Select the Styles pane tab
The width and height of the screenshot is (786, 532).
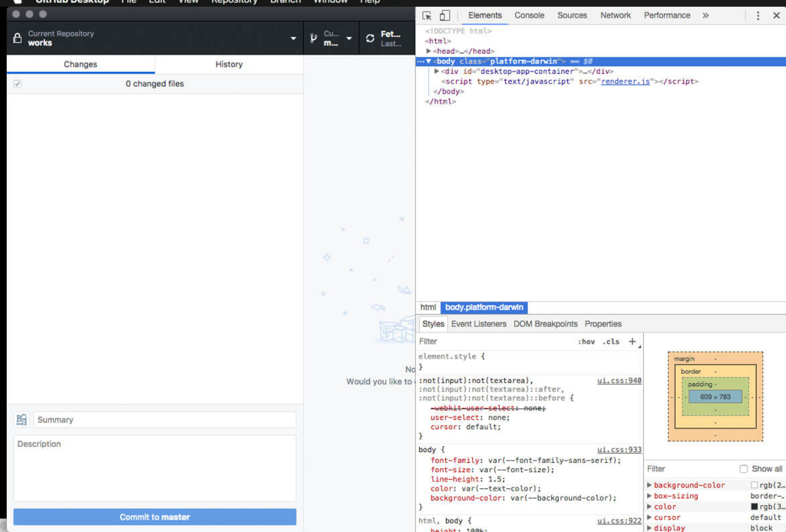433,324
